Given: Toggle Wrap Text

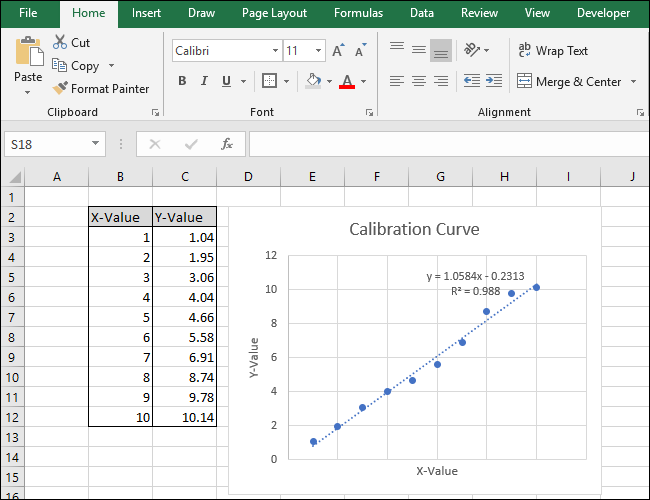Looking at the screenshot, I should [x=552, y=50].
